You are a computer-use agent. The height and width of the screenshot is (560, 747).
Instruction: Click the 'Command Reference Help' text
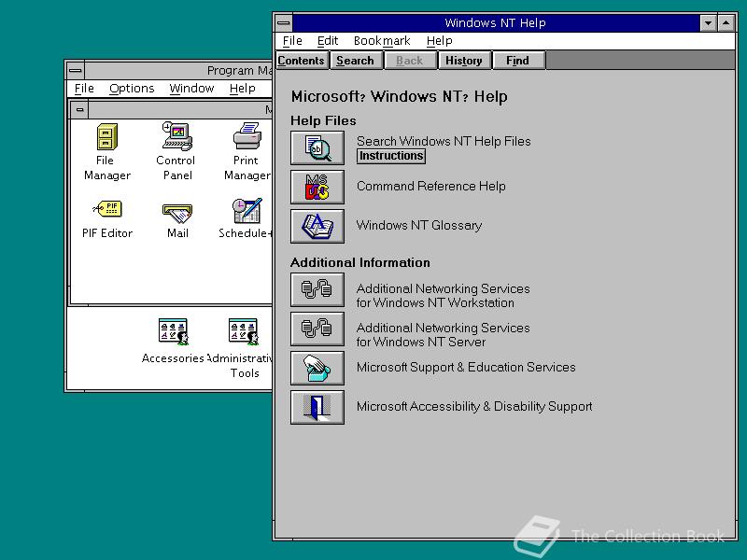431,186
